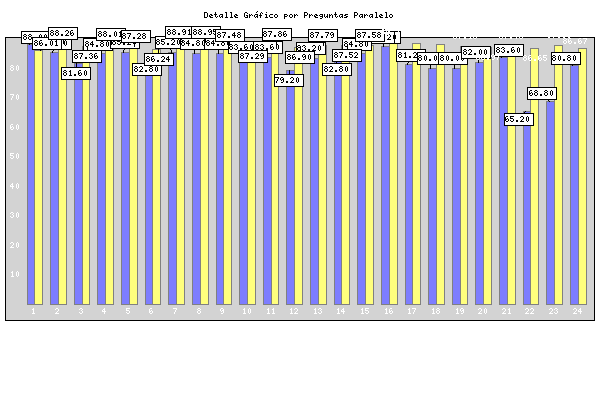Select the 79.20 data label
The width and height of the screenshot is (600, 400).
point(289,80)
